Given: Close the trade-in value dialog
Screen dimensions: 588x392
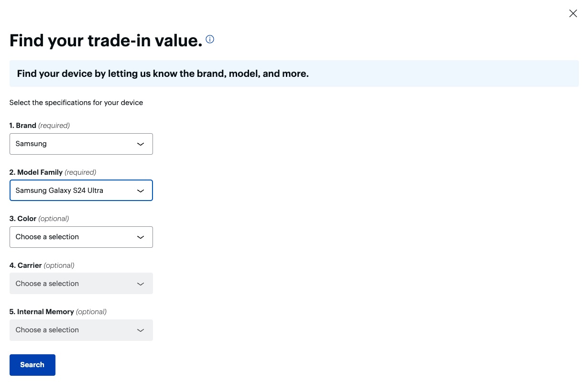Looking at the screenshot, I should pos(573,13).
